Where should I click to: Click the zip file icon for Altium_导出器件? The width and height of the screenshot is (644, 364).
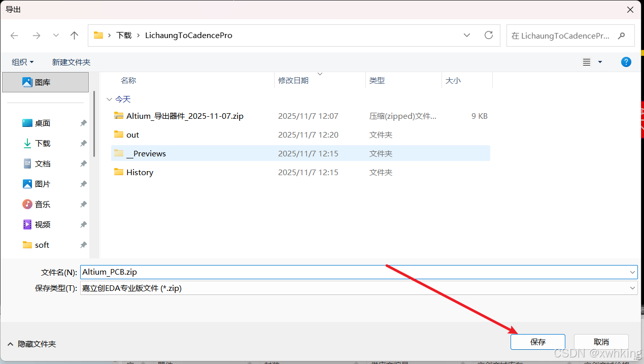tap(119, 116)
